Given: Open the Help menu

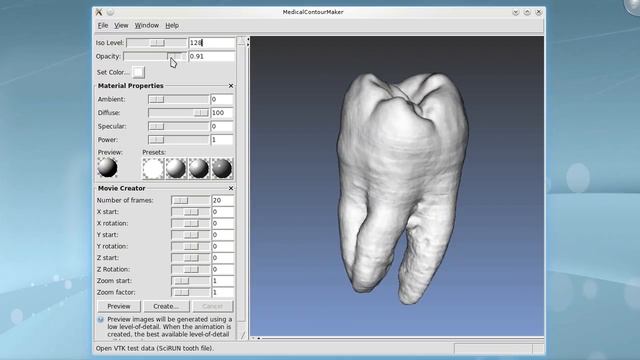Looking at the screenshot, I should 172,25.
